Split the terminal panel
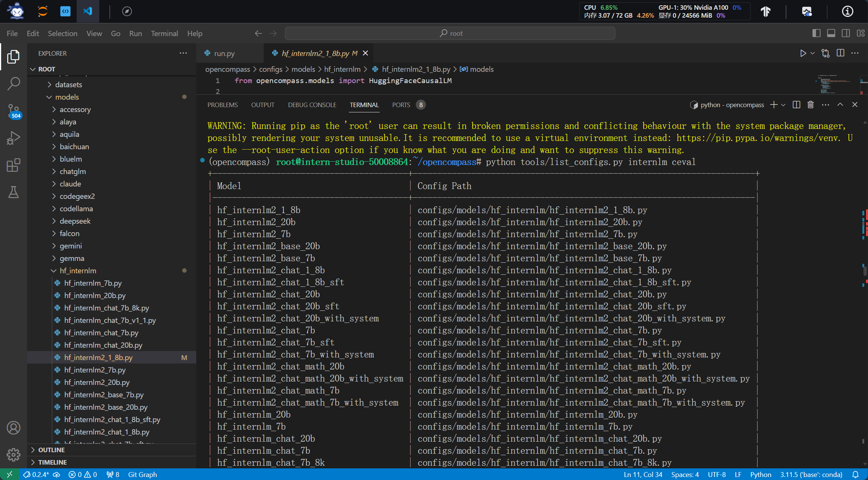This screenshot has height=480, width=868. tap(796, 105)
